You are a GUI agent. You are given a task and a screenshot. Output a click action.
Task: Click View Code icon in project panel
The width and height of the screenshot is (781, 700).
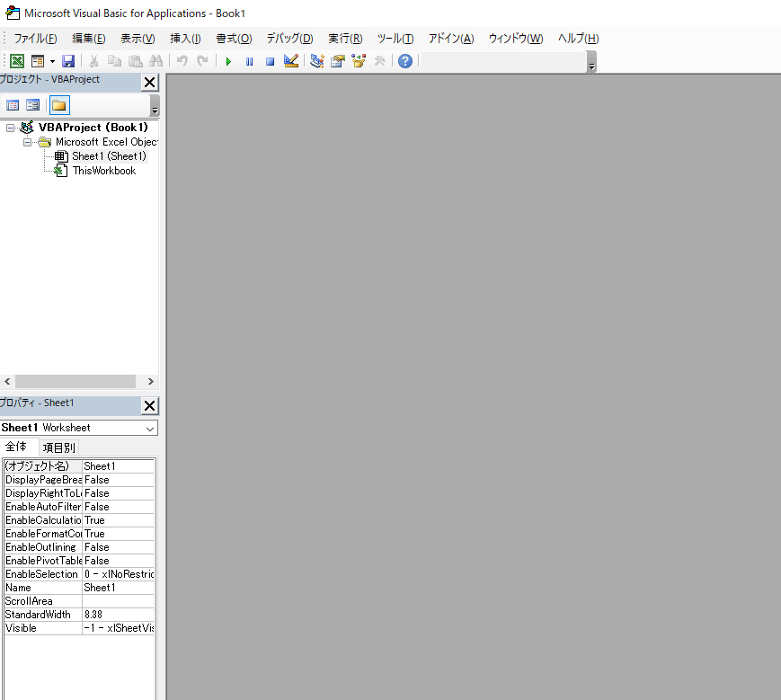13,105
